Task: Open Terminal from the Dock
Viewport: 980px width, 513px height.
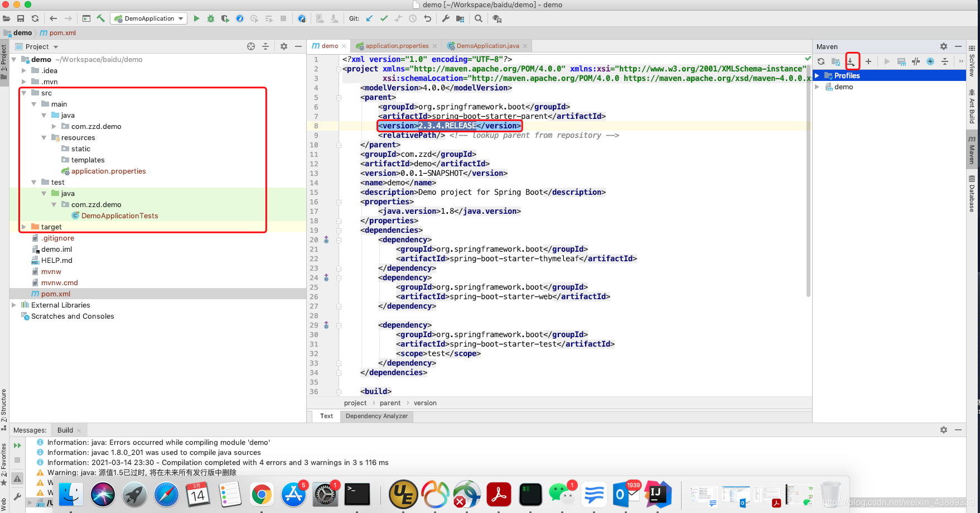Action: pyautogui.click(x=357, y=495)
